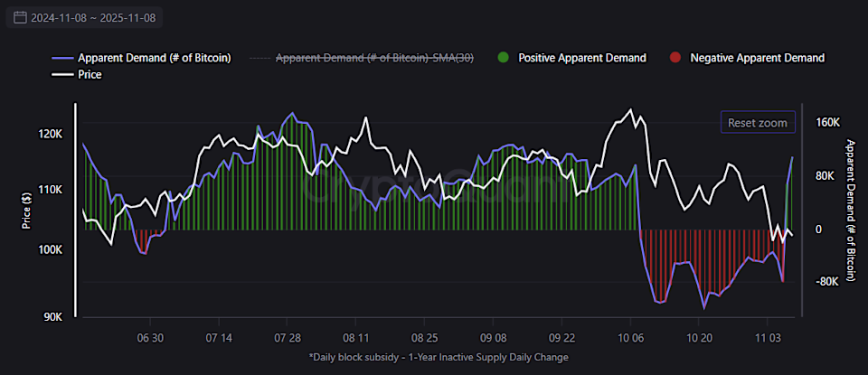The image size is (868, 375).
Task: Click the red Negative Apparent Demand legend dot
Action: click(x=675, y=58)
